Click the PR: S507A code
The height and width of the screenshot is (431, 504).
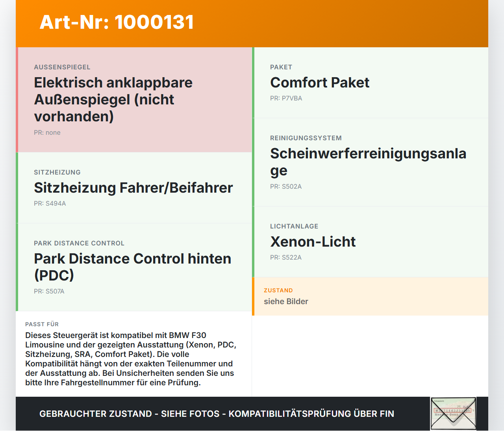coord(49,291)
